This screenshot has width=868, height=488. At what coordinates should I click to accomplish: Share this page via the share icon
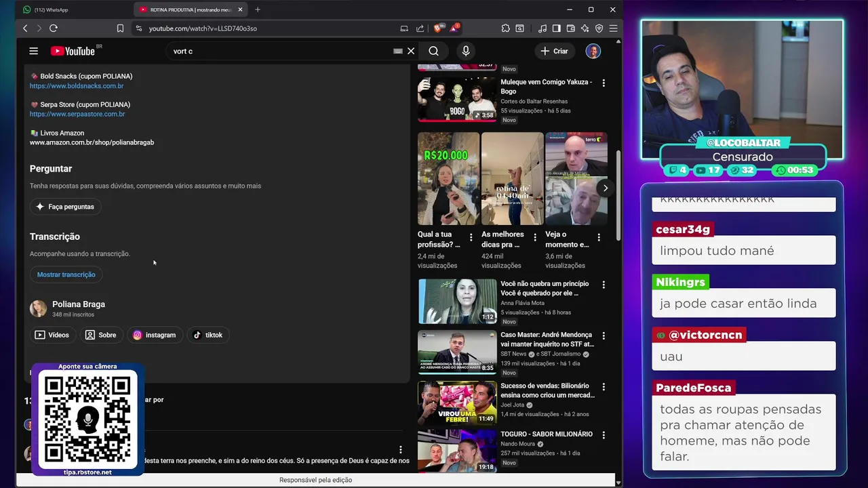420,28
